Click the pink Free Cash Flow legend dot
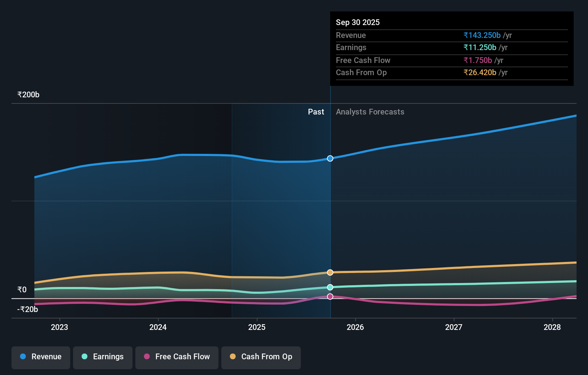 point(147,357)
